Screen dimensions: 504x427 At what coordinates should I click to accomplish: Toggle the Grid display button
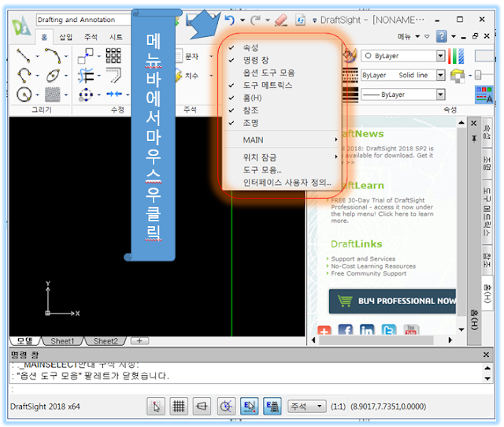(x=179, y=406)
